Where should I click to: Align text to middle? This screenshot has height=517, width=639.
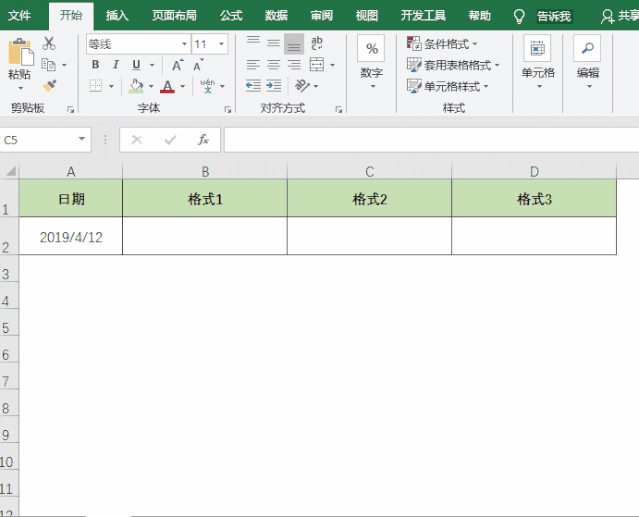273,43
